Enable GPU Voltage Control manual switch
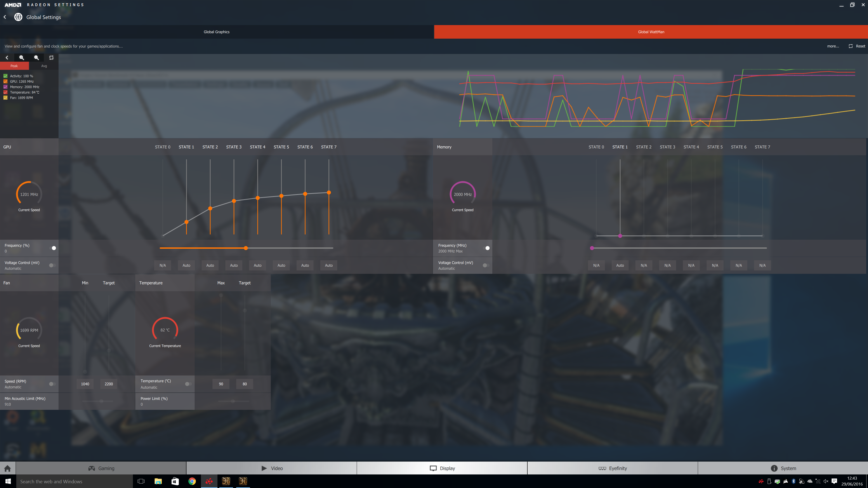Viewport: 868px width, 488px height. coord(53,265)
